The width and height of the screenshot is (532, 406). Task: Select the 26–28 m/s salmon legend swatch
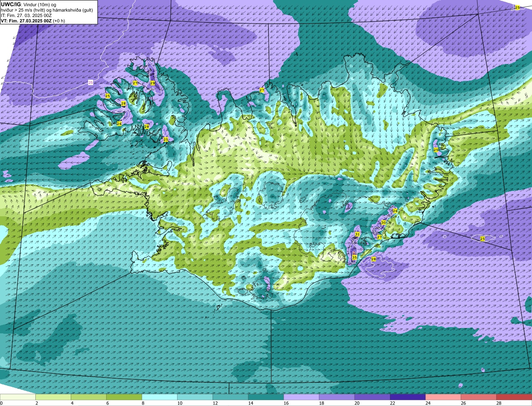(479, 397)
